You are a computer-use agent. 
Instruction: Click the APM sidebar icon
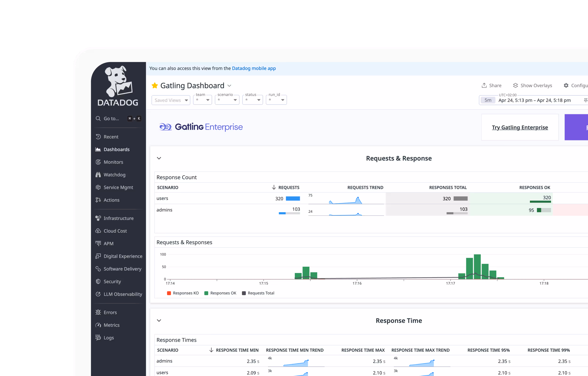click(98, 243)
